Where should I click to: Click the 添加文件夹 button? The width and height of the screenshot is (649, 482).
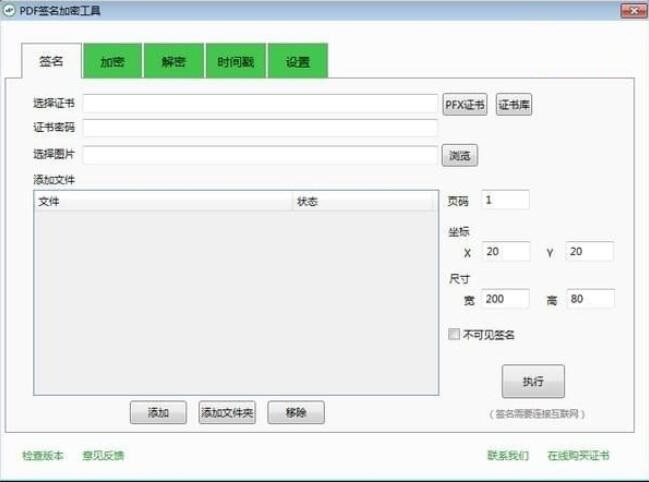pyautogui.click(x=227, y=412)
